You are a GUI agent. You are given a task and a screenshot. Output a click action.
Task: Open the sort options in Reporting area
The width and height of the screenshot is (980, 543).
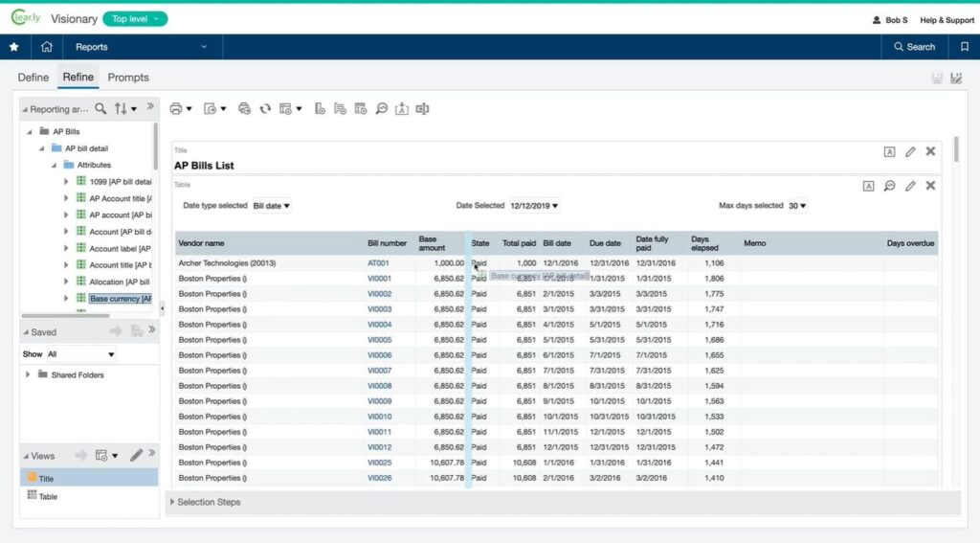point(125,109)
